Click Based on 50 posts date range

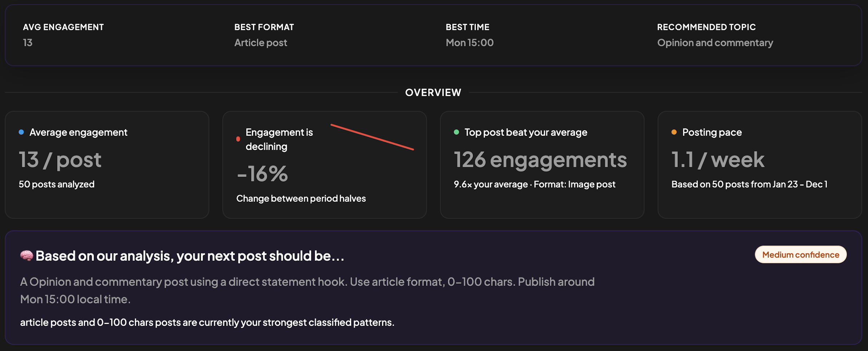tap(749, 184)
